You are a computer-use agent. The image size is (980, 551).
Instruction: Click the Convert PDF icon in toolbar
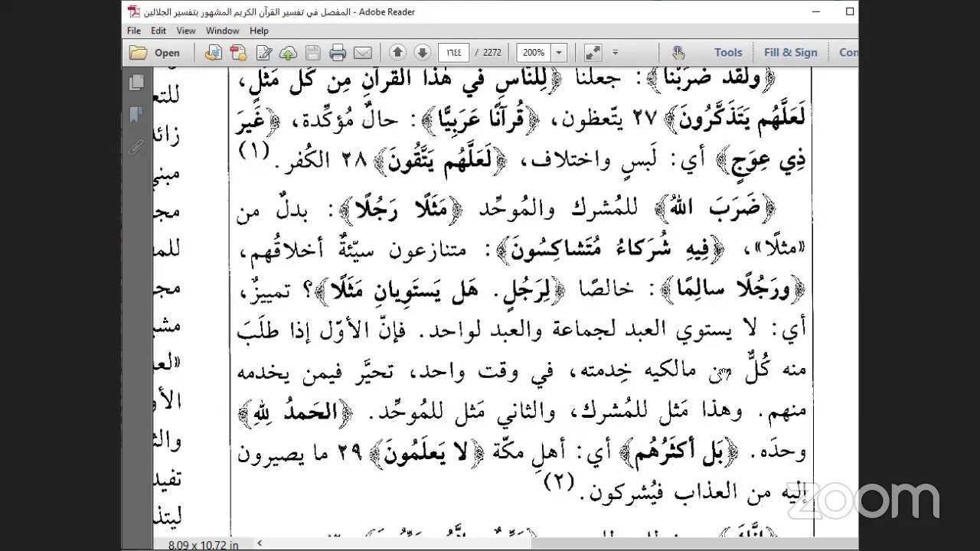[x=238, y=53]
